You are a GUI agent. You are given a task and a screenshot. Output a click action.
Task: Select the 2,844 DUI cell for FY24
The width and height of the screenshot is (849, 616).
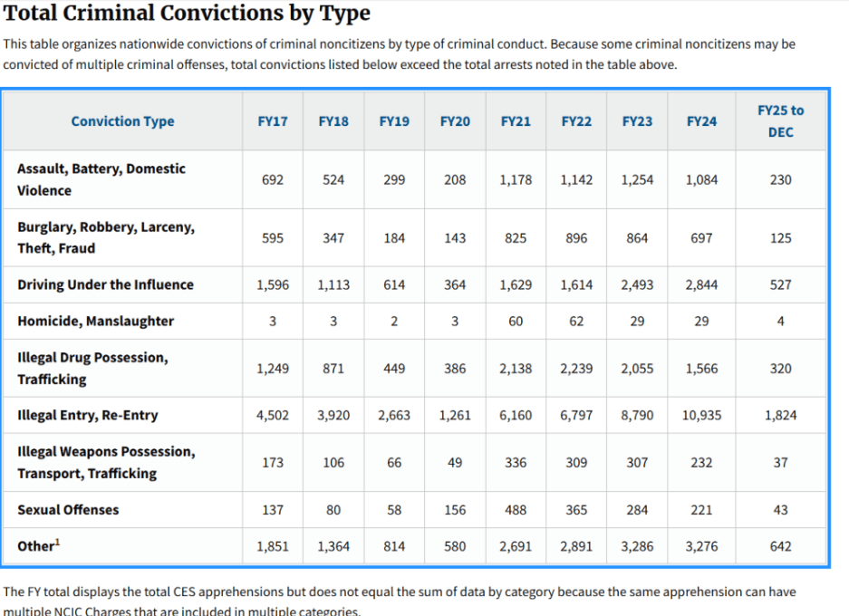701,284
